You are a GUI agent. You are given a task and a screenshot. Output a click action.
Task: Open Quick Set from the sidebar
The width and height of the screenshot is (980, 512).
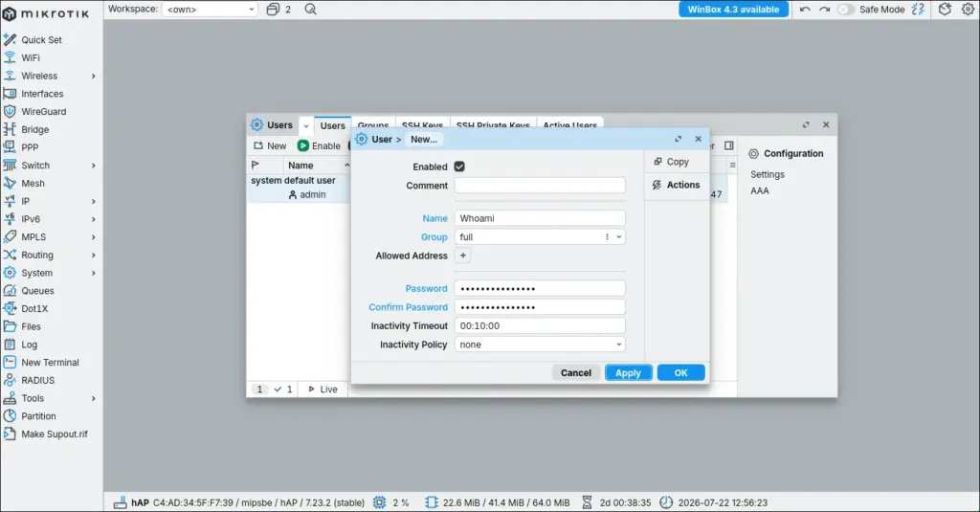click(41, 40)
